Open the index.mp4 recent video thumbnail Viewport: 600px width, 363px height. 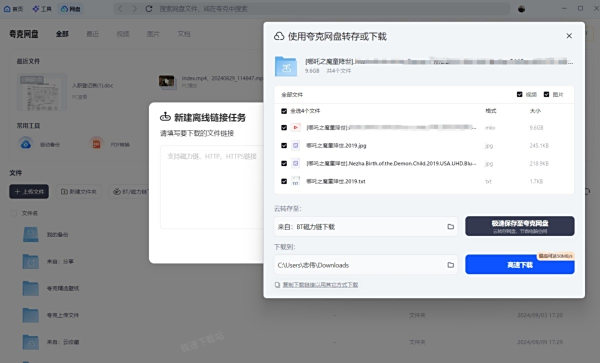(x=167, y=81)
